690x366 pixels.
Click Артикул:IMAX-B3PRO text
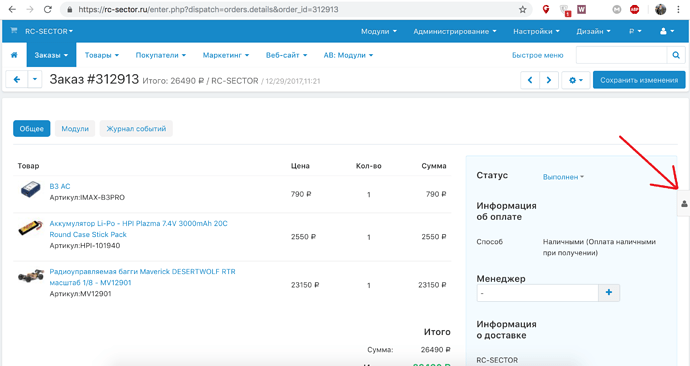point(87,198)
